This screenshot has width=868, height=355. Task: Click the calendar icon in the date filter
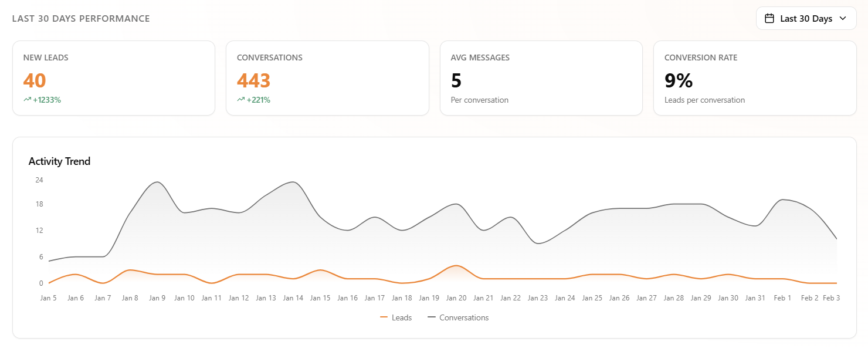click(769, 18)
